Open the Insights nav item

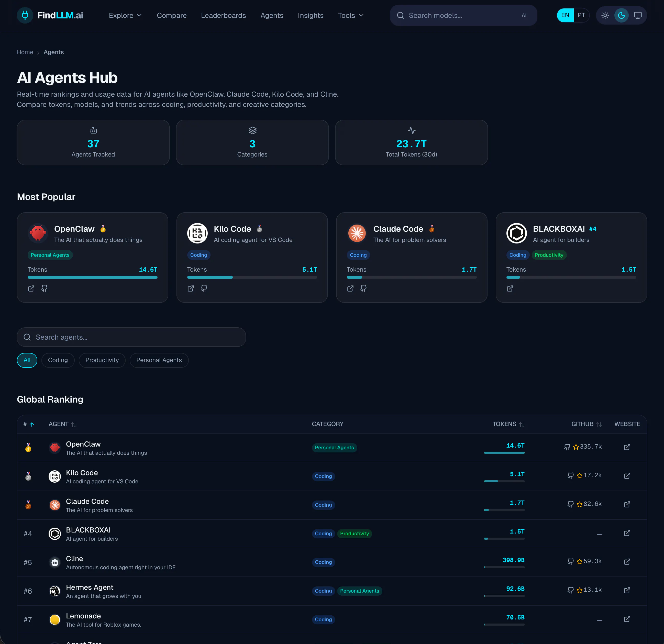(311, 16)
